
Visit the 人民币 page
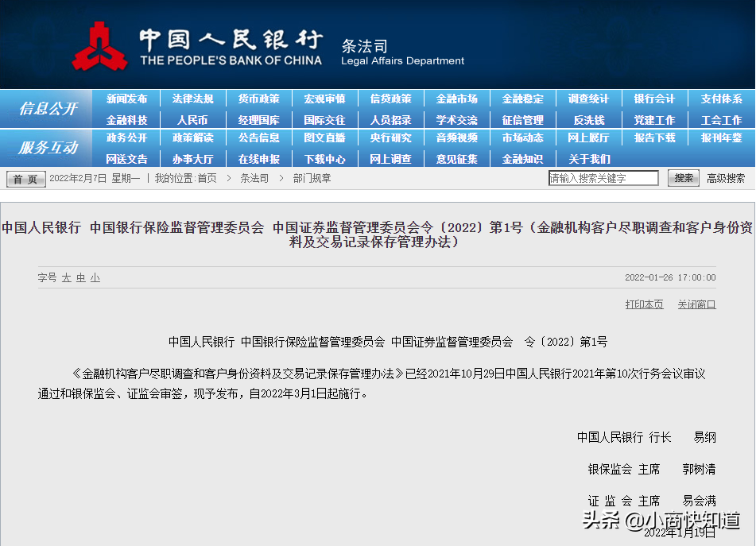tap(192, 120)
